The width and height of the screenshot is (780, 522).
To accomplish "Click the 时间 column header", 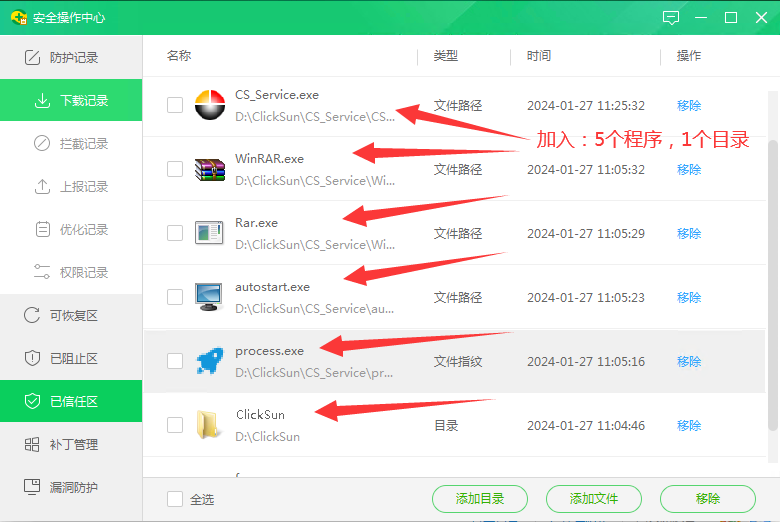I will click(539, 56).
